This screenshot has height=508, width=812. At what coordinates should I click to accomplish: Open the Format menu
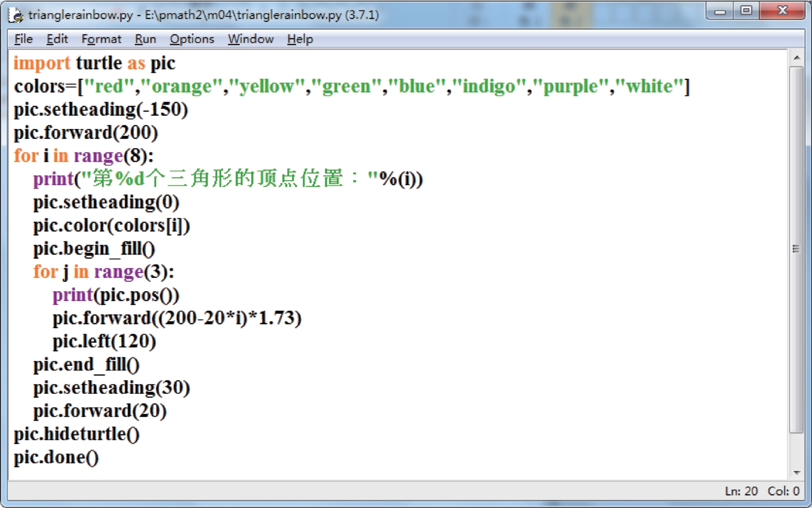click(101, 39)
